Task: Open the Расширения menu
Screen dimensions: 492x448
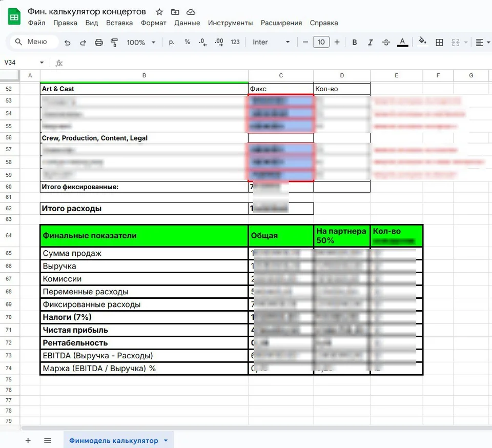Action: click(281, 23)
